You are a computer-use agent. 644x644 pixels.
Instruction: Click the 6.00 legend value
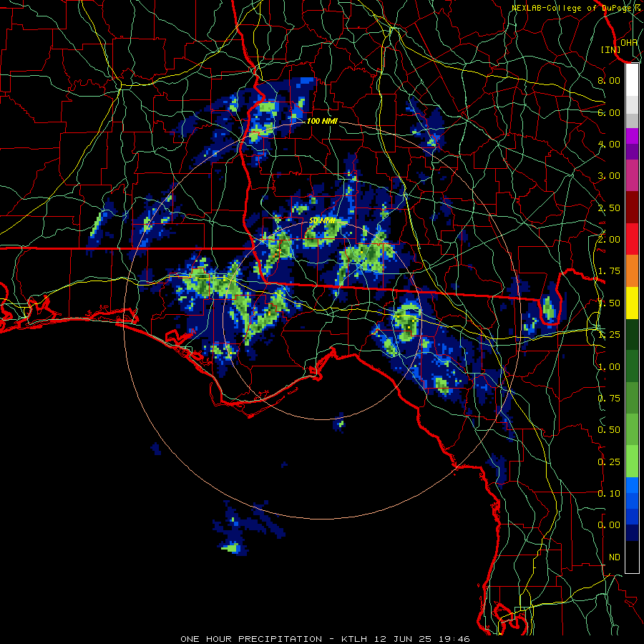point(609,112)
